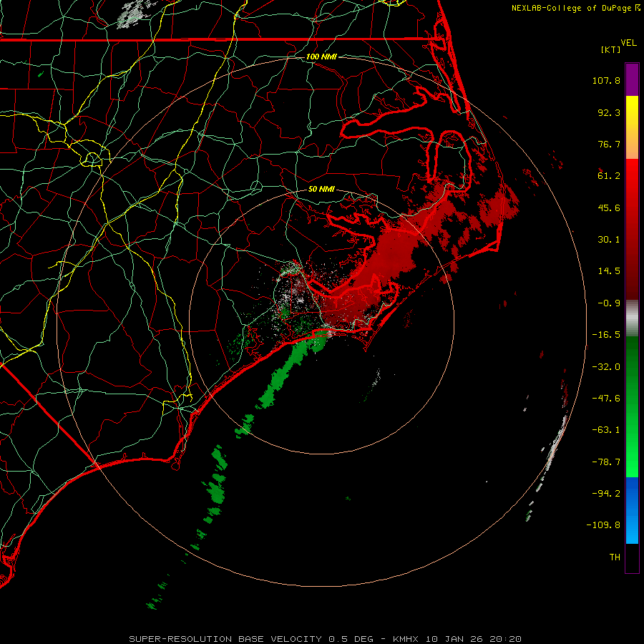The width and height of the screenshot is (644, 644).
Task: Click the -63.1 scale value
Action: 606,430
